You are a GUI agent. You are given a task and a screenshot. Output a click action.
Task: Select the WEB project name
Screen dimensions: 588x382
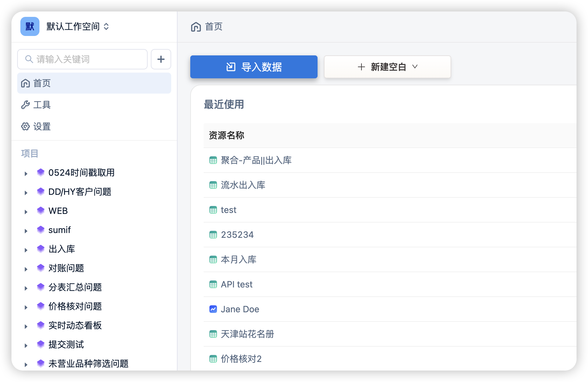[58, 211]
